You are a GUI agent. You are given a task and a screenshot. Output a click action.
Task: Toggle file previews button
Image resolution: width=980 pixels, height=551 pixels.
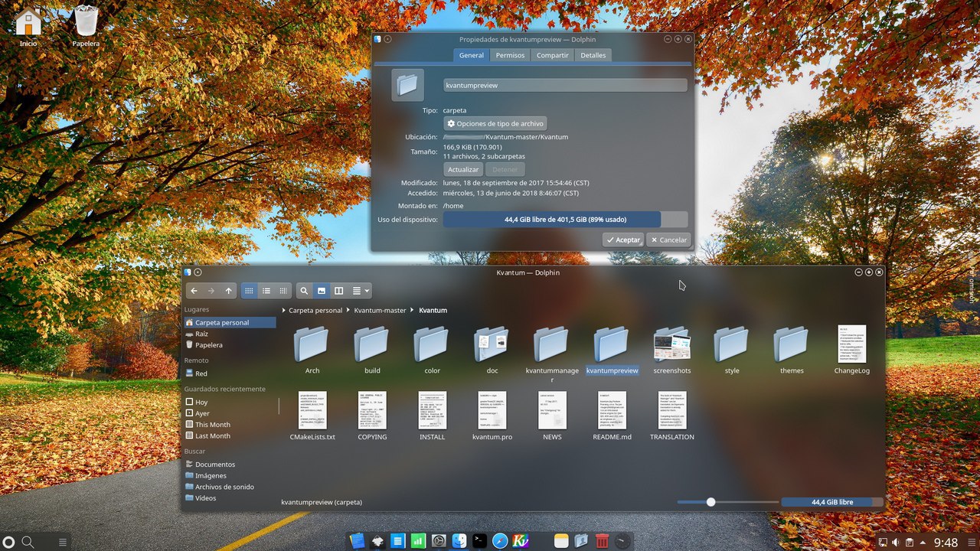coord(322,291)
